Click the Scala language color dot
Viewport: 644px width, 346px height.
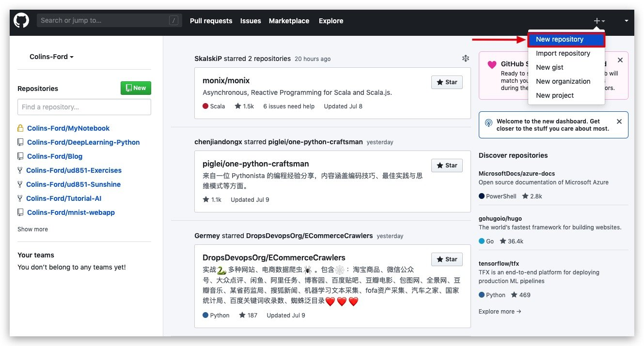(205, 106)
